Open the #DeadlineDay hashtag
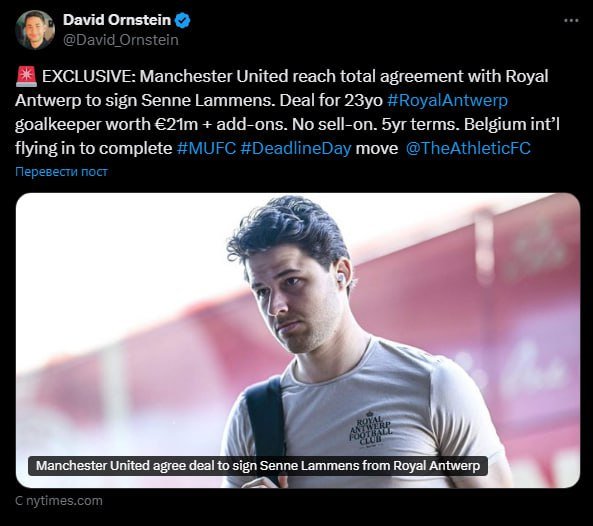The image size is (593, 526). [x=296, y=148]
